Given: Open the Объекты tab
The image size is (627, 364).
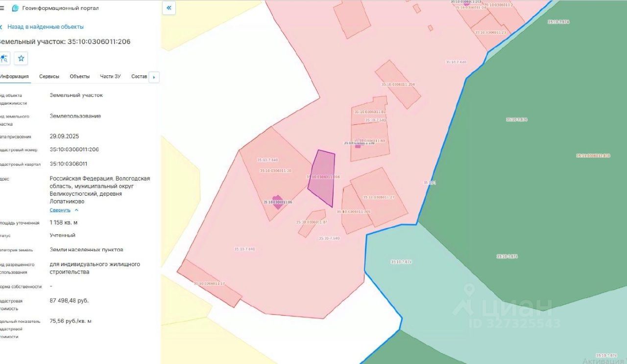Looking at the screenshot, I should point(79,76).
